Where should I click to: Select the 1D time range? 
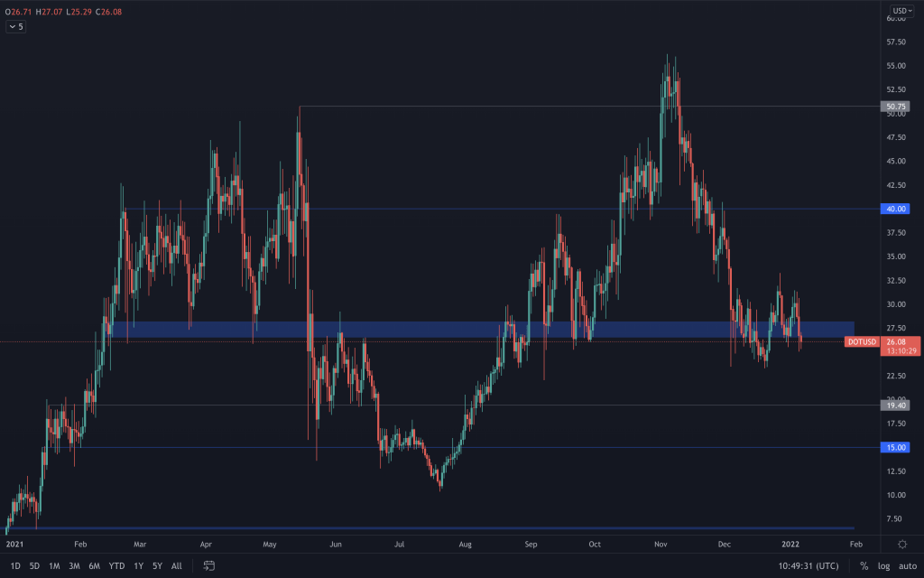[x=15, y=565]
